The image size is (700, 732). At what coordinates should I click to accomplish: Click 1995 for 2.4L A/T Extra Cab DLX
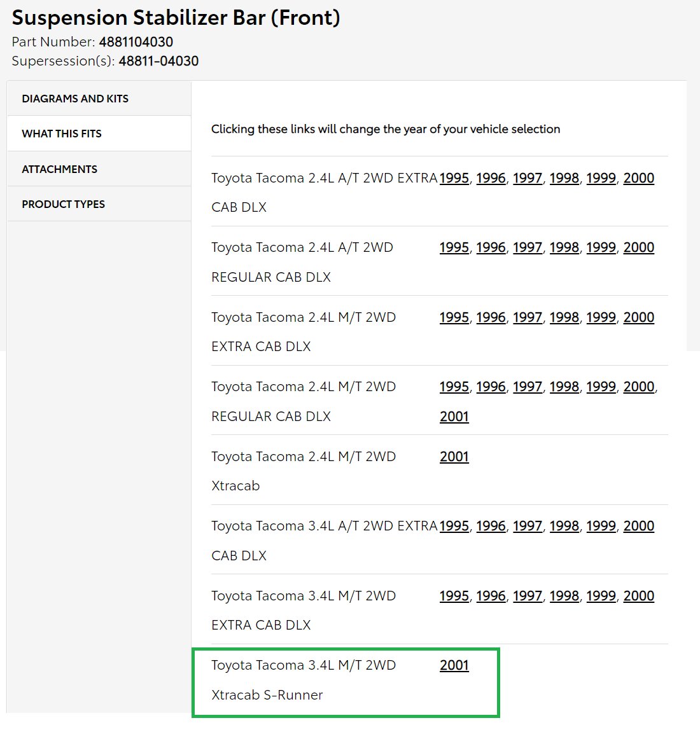point(454,178)
